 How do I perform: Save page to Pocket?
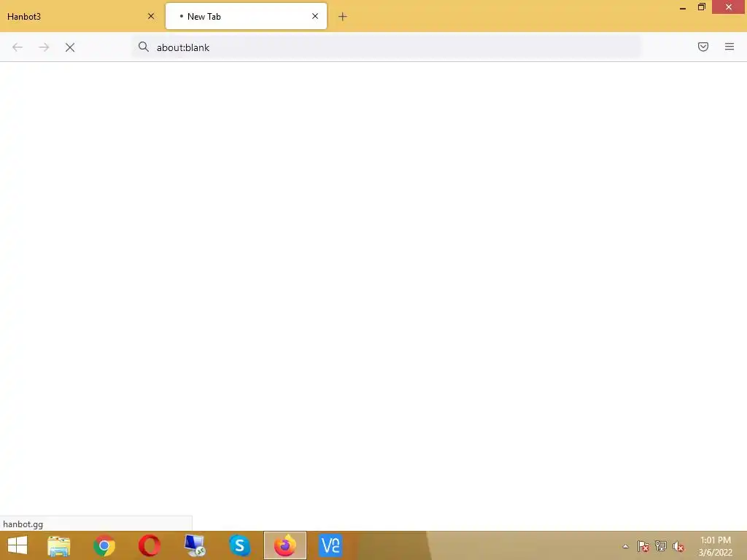pos(703,47)
